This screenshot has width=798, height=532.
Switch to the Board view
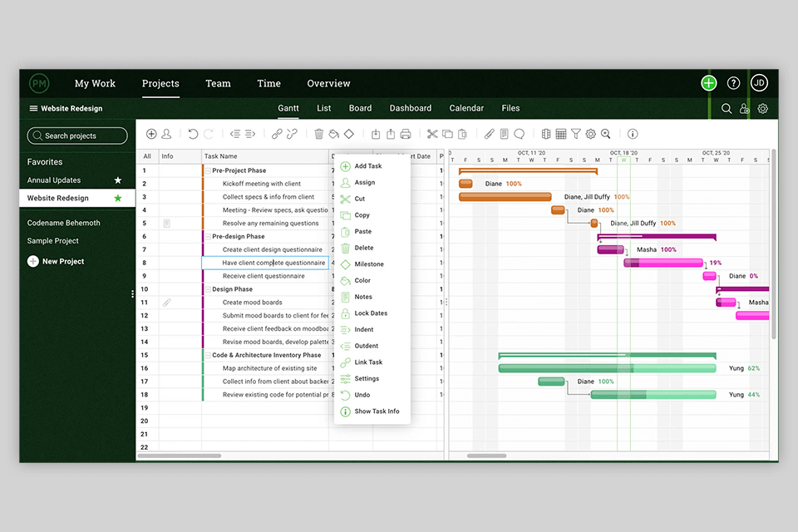pos(360,108)
